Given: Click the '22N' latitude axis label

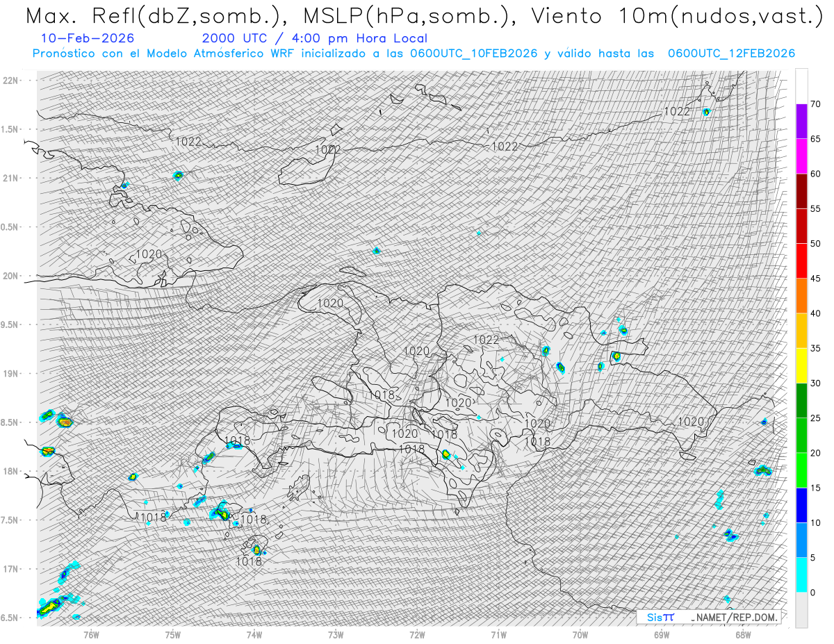Looking at the screenshot, I should coord(11,81).
